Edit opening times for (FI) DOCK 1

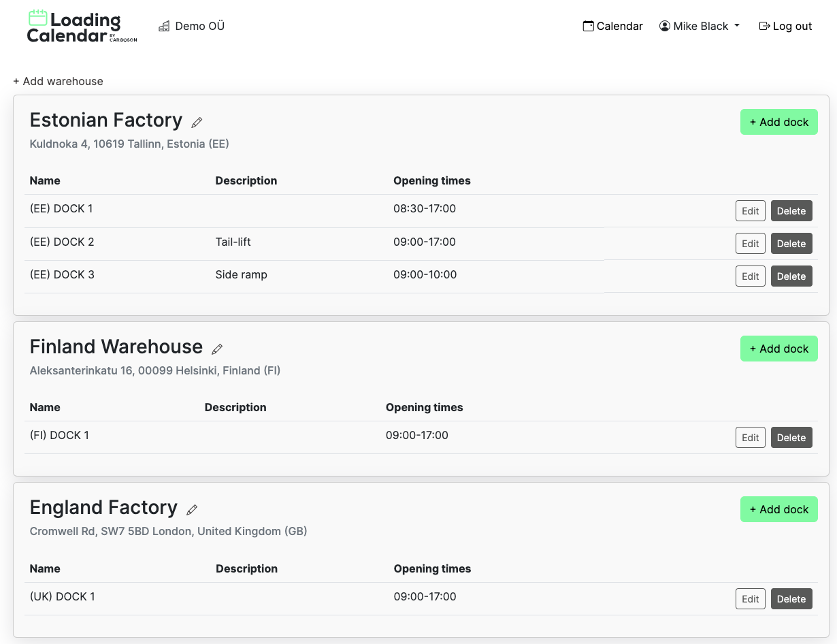(x=750, y=437)
